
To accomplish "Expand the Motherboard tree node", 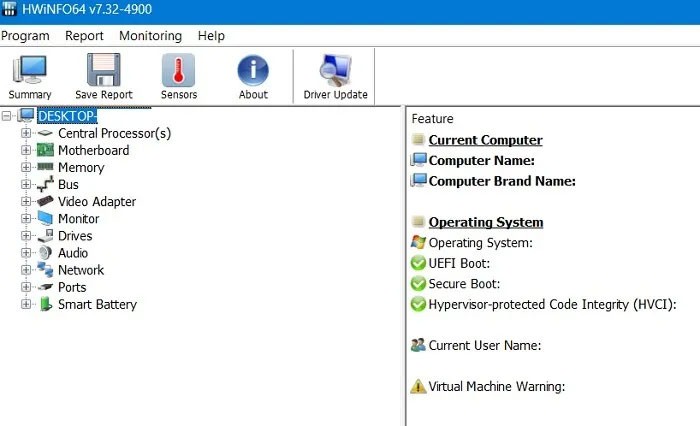I will pos(26,150).
